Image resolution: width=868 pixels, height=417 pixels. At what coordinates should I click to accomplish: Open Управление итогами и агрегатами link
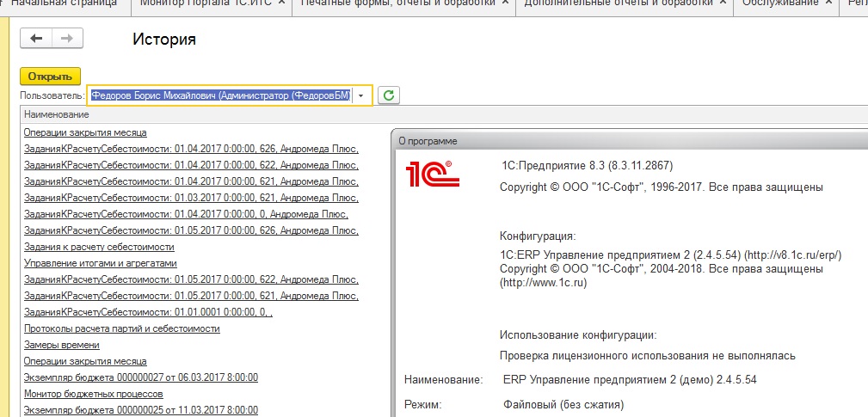100,263
